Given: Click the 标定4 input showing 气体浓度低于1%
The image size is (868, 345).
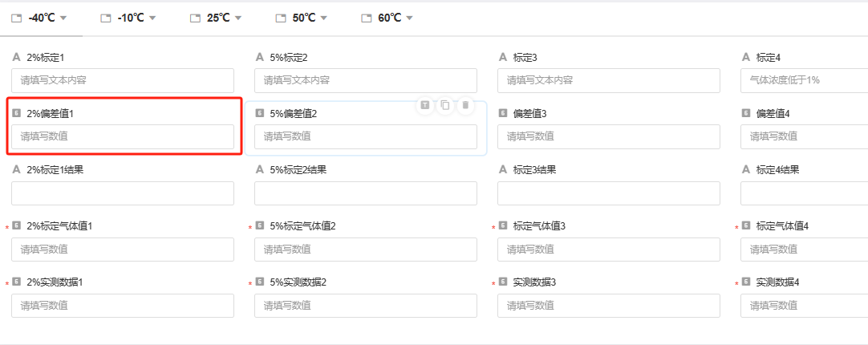Looking at the screenshot, I should tap(804, 80).
